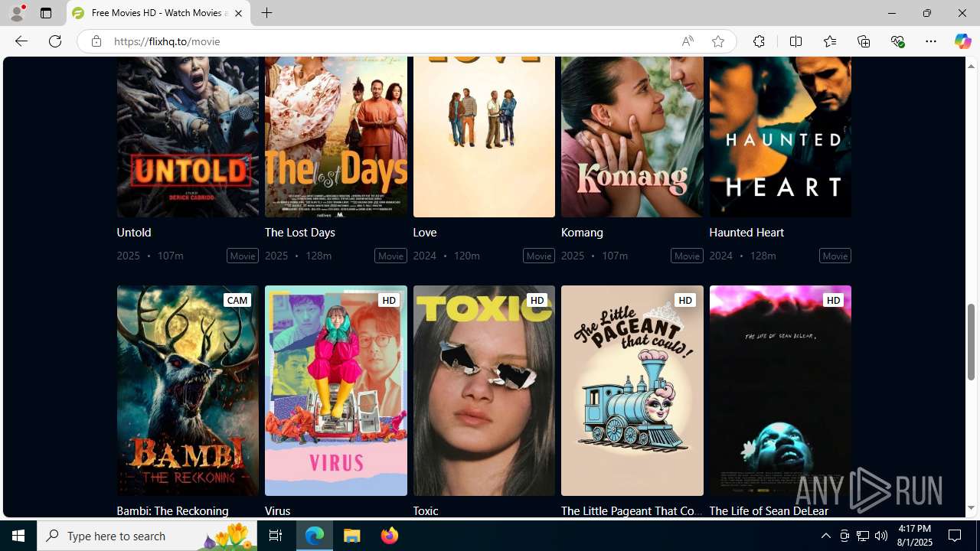Image resolution: width=980 pixels, height=551 pixels.
Task: Open Split screen view
Action: [x=795, y=41]
